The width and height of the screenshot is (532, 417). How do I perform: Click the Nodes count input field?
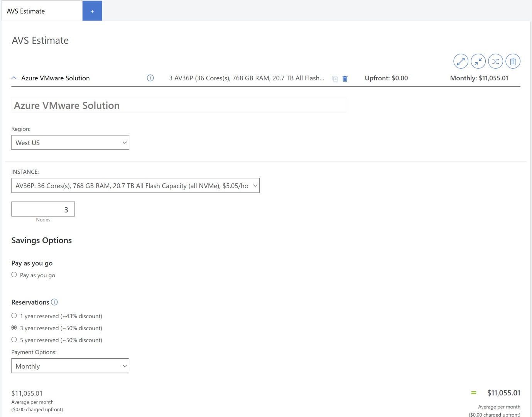(43, 209)
